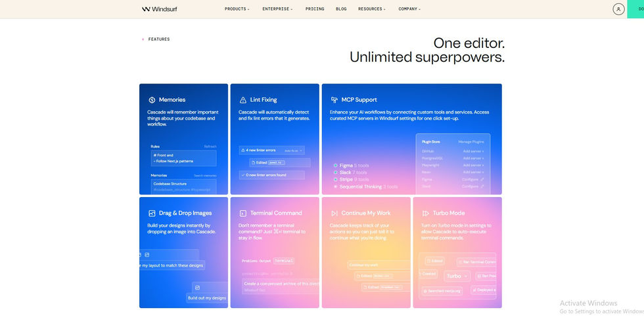Click the file icon beside Edited in Lint Fixing
Screen dimensions: 644x333
[254, 163]
